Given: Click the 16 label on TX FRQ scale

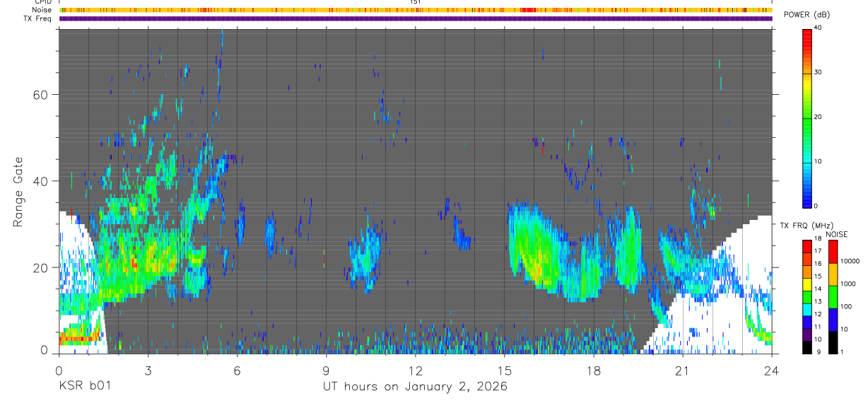Looking at the screenshot, I should point(816,264).
